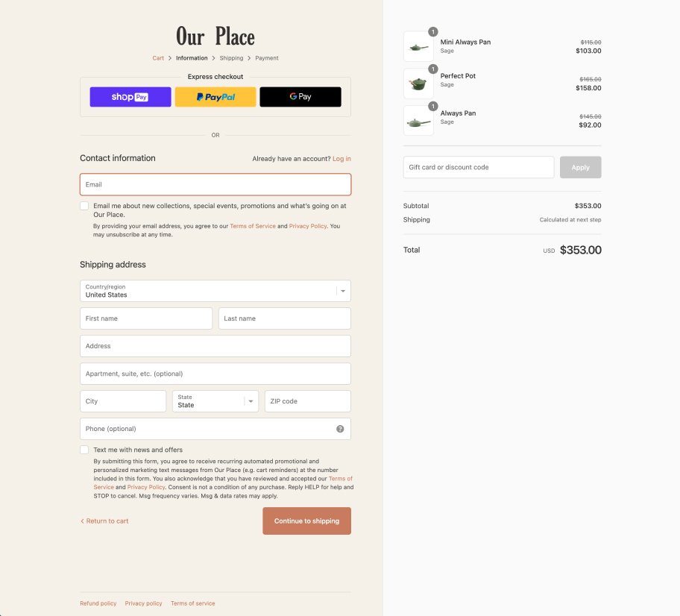The image size is (680, 616).
Task: Open the Country/region dropdown
Action: click(215, 291)
